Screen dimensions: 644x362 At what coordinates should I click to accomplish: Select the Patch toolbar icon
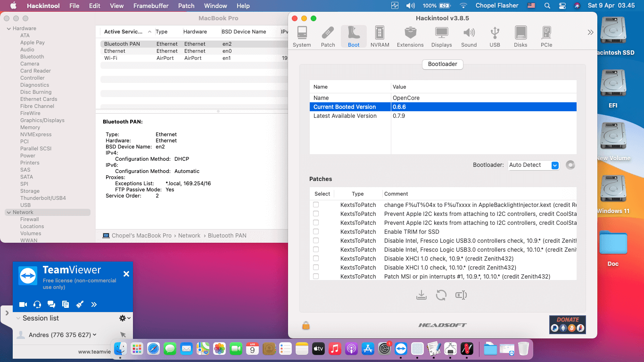pos(328,37)
